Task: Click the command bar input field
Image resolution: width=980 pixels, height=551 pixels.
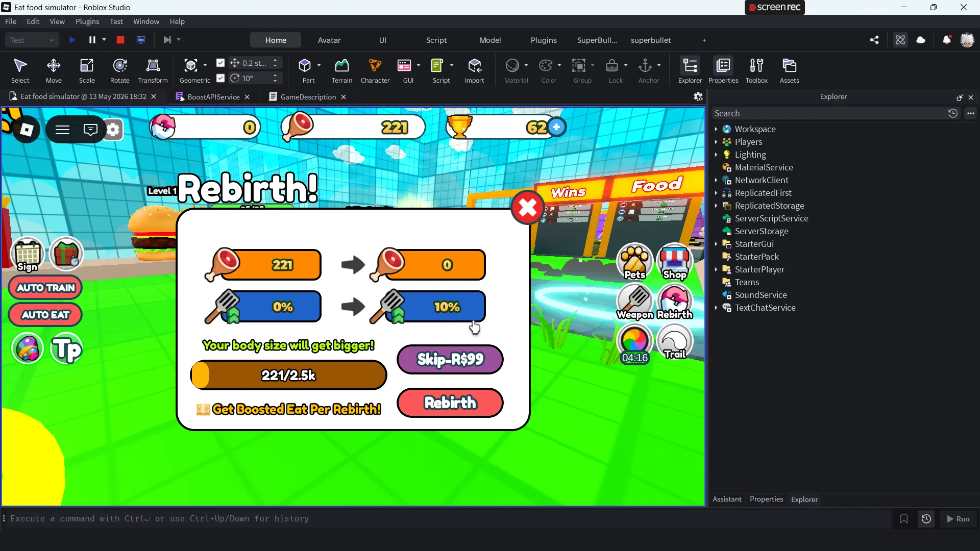Action: tap(449, 519)
